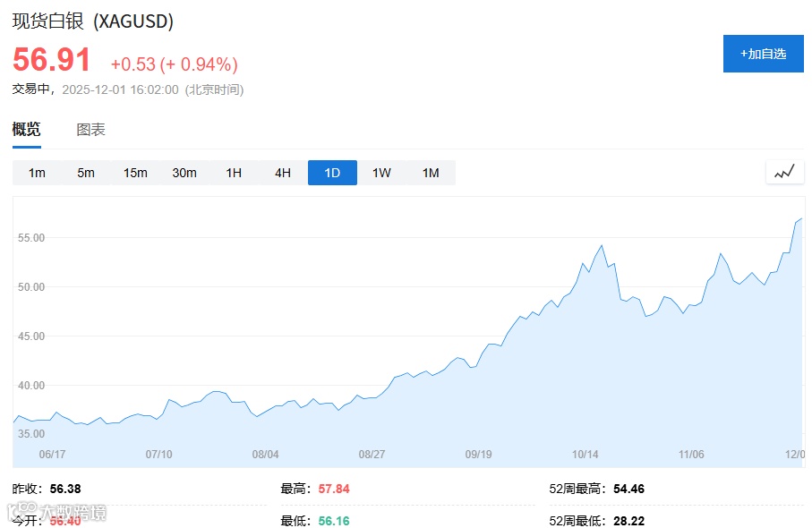
Task: Open the 图表 tab
Action: 90,130
